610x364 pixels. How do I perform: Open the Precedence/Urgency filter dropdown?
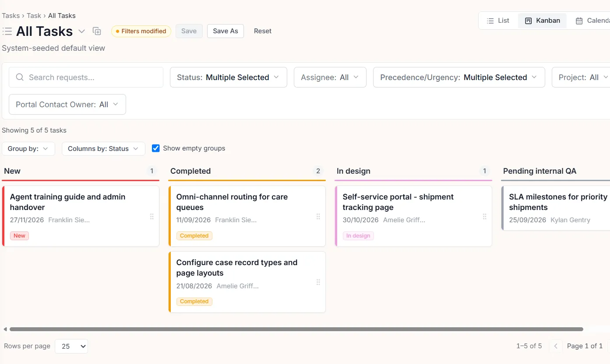pos(458,77)
